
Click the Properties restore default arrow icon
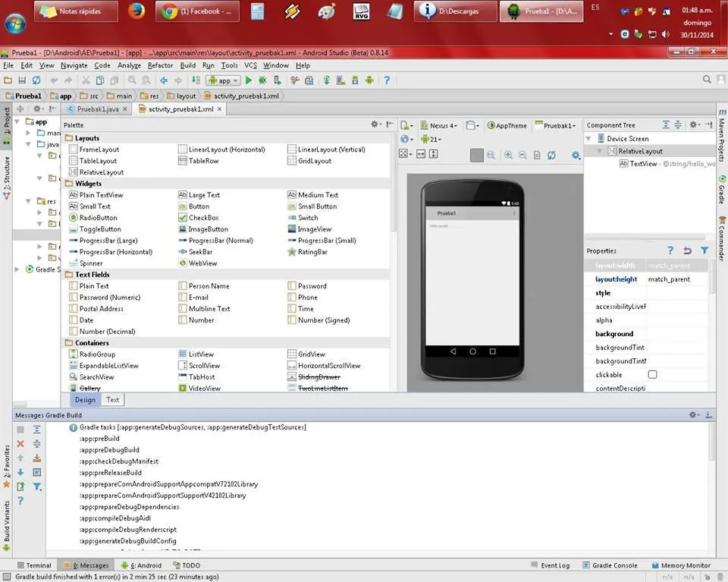pos(687,250)
